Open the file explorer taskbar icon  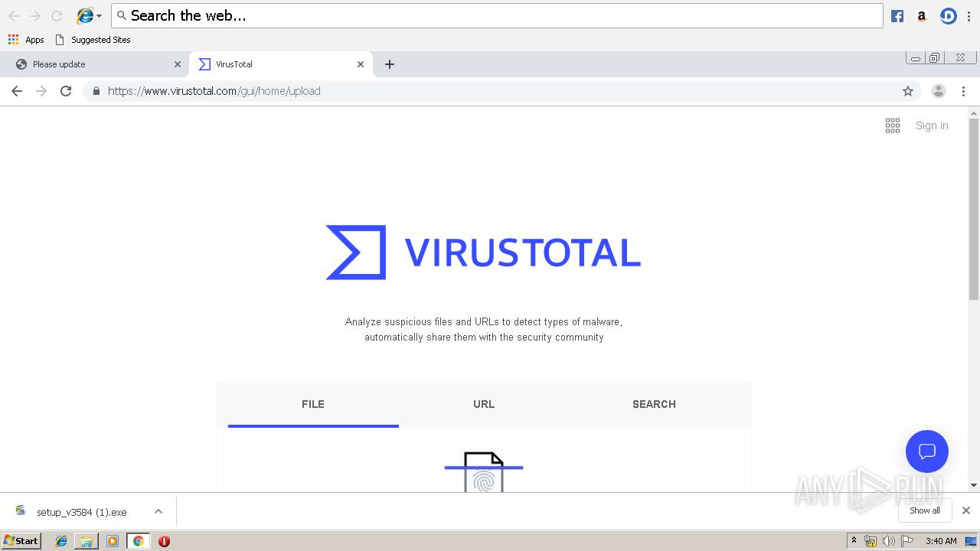87,541
